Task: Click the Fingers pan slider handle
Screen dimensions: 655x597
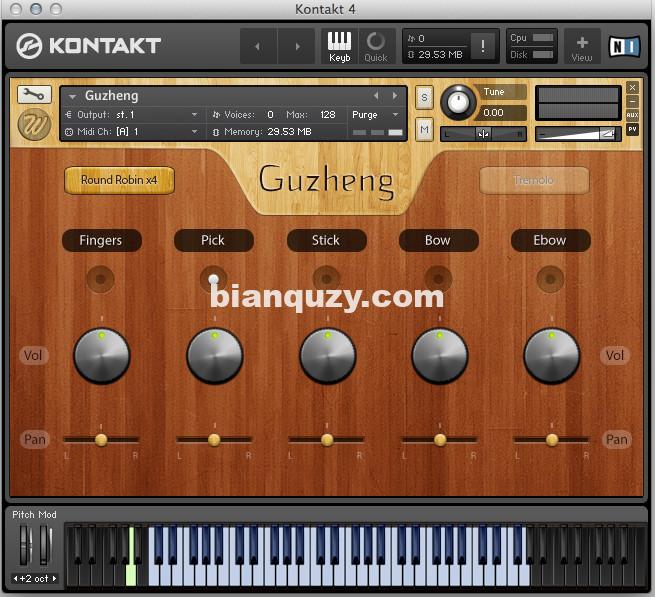Action: click(101, 439)
